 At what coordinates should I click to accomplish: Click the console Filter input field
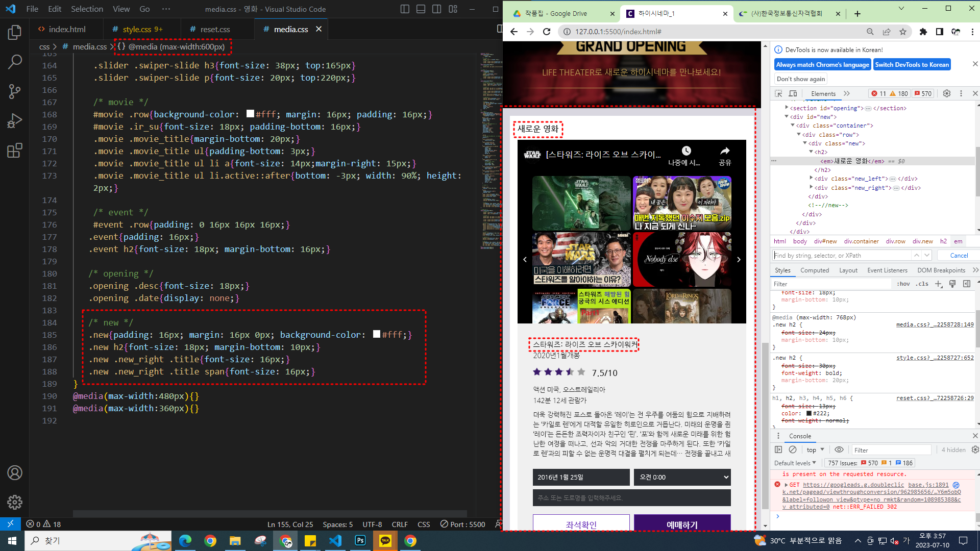[x=891, y=450]
